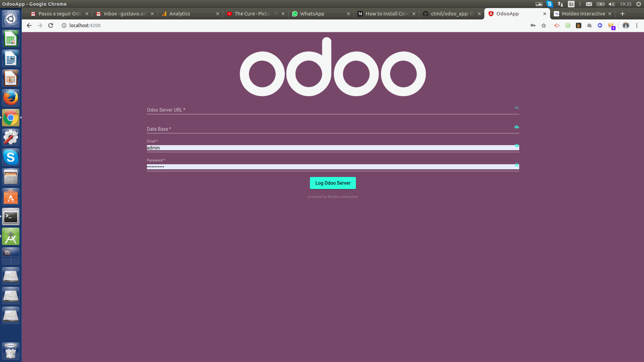This screenshot has width=644, height=362.
Task: Open the powered by Moldeo Interactive link
Action: pyautogui.click(x=333, y=197)
